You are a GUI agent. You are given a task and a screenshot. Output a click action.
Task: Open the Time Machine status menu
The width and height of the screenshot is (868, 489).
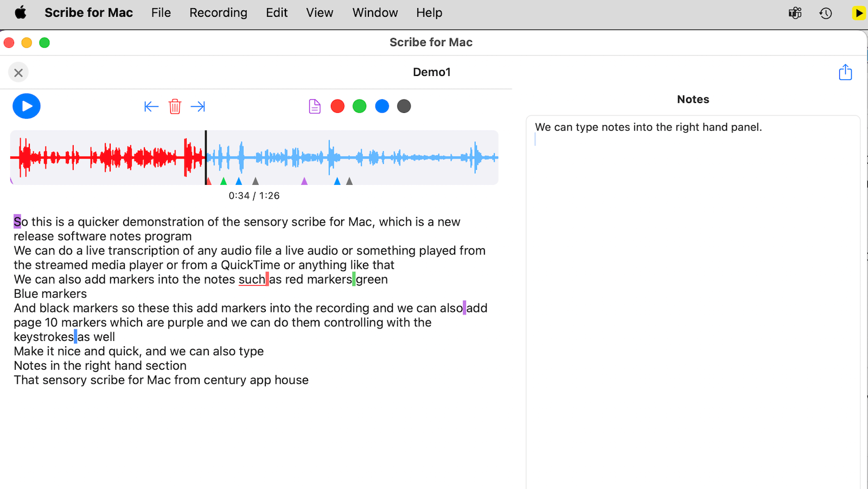825,12
